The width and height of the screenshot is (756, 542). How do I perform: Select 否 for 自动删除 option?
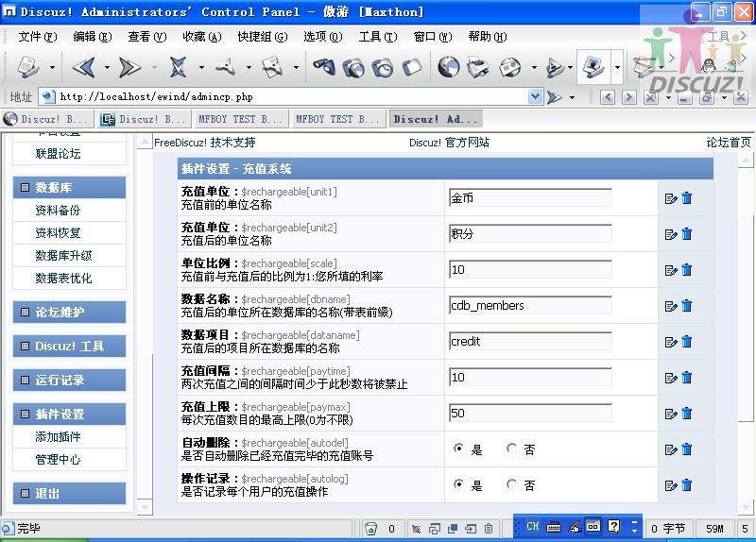click(x=511, y=449)
